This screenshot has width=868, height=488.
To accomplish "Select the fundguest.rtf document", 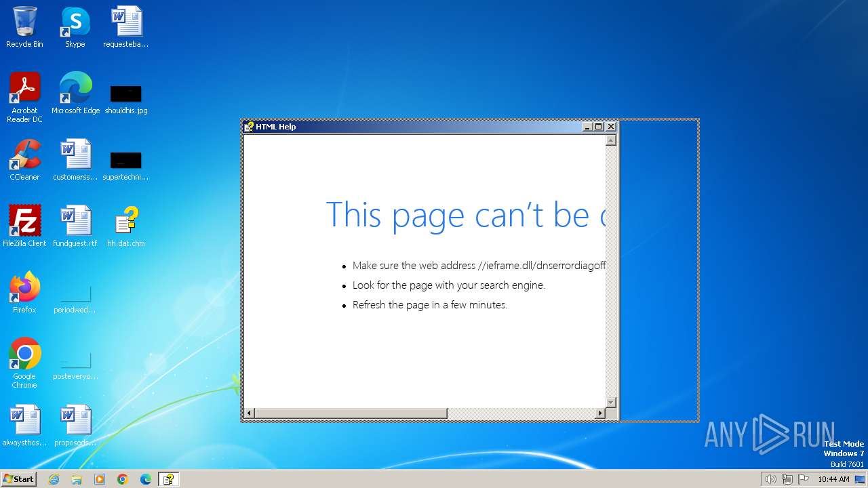I will coord(75,226).
